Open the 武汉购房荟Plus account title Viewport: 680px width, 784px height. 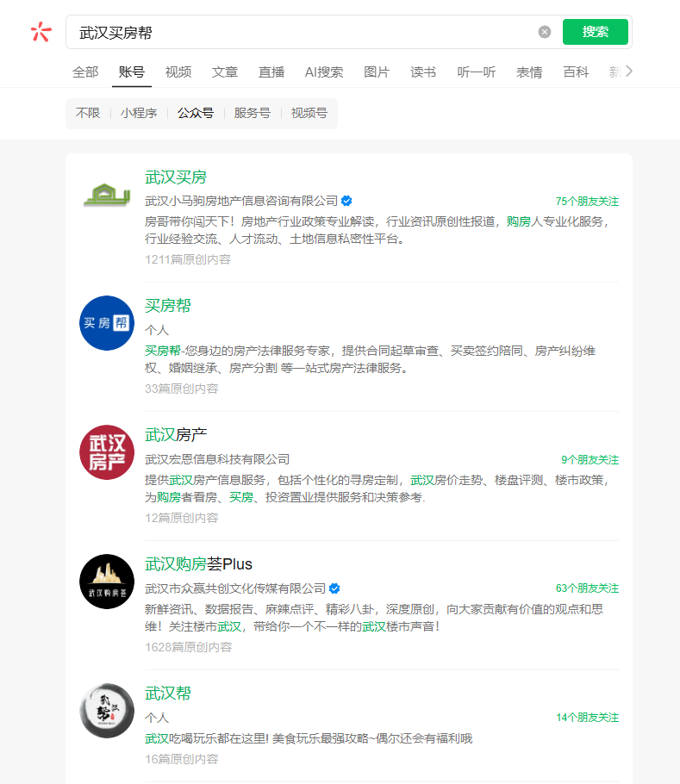point(198,564)
